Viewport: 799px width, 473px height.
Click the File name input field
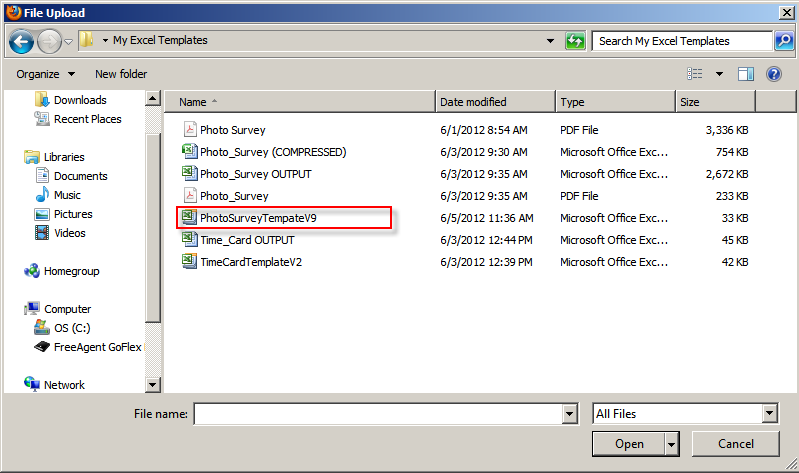(379, 414)
